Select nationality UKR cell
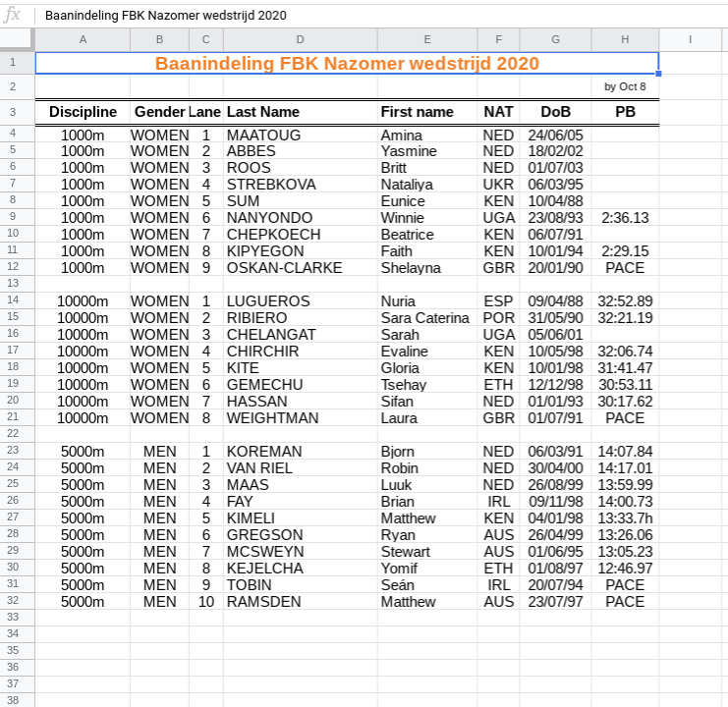The image size is (728, 707). (499, 185)
